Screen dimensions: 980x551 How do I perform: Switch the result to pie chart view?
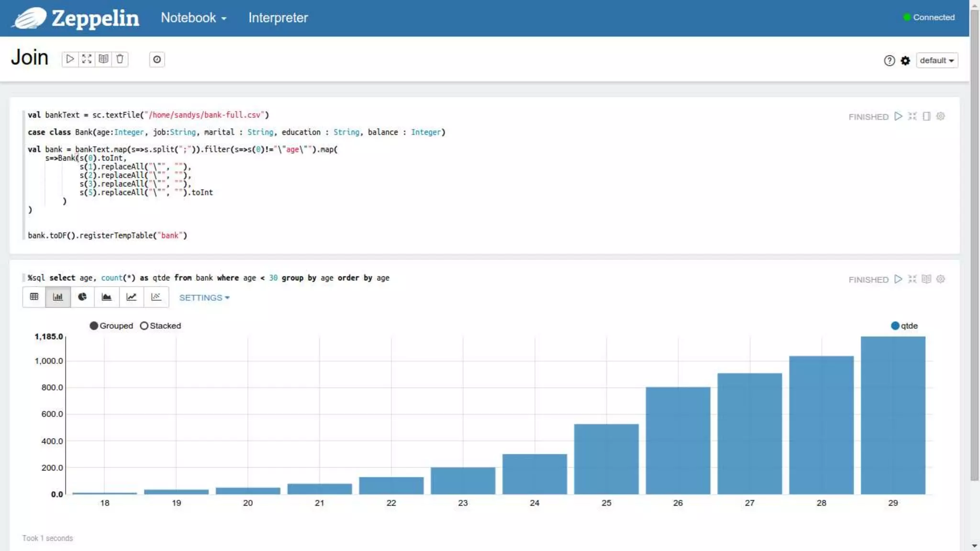(x=82, y=297)
